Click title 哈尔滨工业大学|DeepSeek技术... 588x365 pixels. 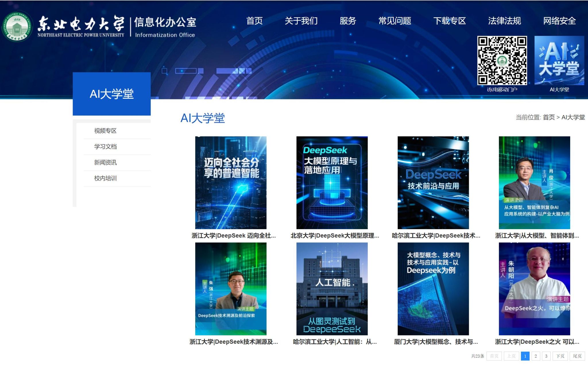[x=436, y=235]
